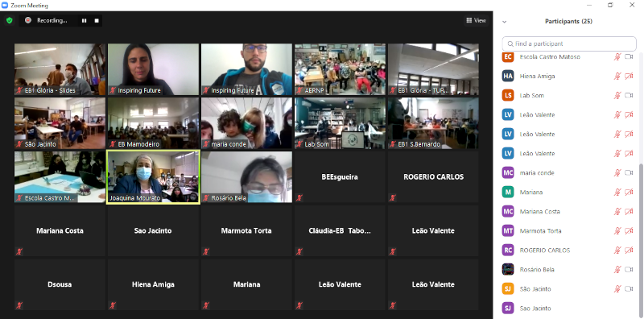Toggle mic icon in Rosário Bela participant row
This screenshot has height=319, width=644.
[617, 269]
